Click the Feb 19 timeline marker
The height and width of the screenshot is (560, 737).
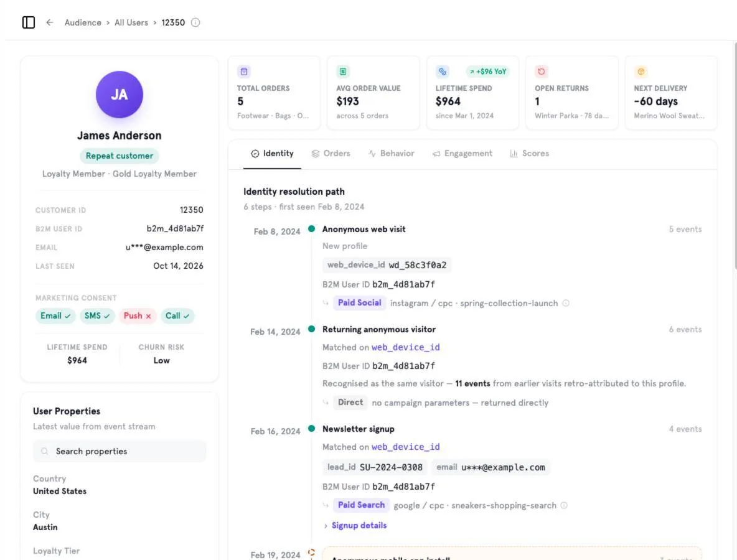[312, 553]
